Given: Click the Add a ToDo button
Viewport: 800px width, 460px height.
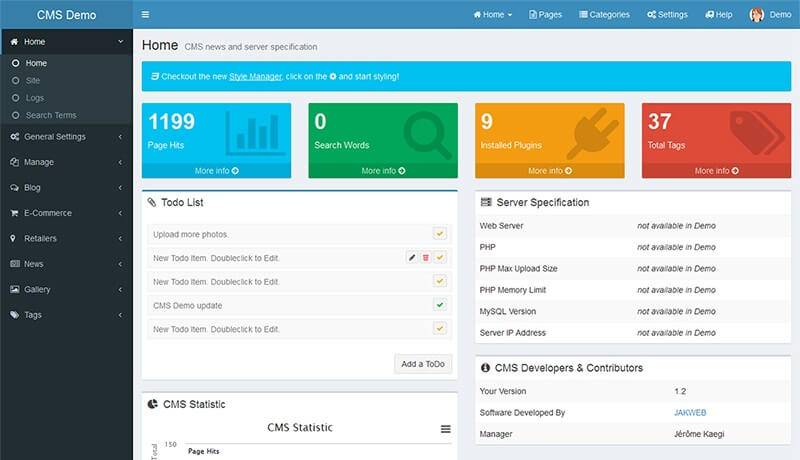Looking at the screenshot, I should point(423,364).
